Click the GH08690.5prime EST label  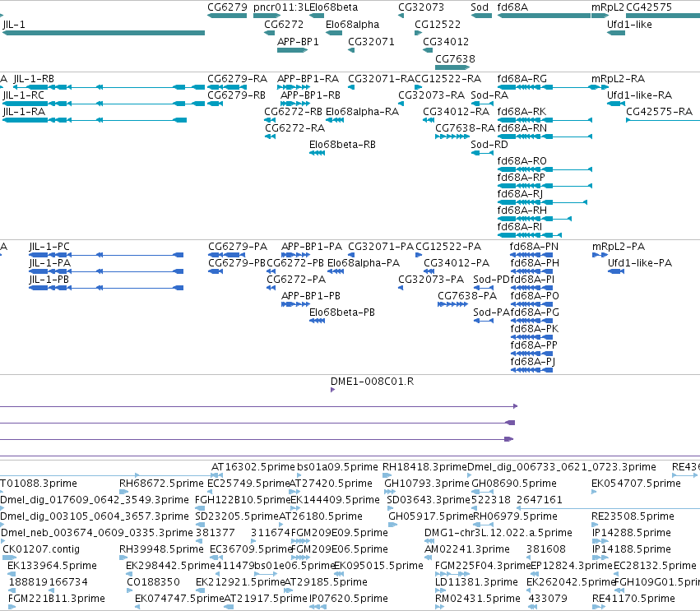click(514, 484)
